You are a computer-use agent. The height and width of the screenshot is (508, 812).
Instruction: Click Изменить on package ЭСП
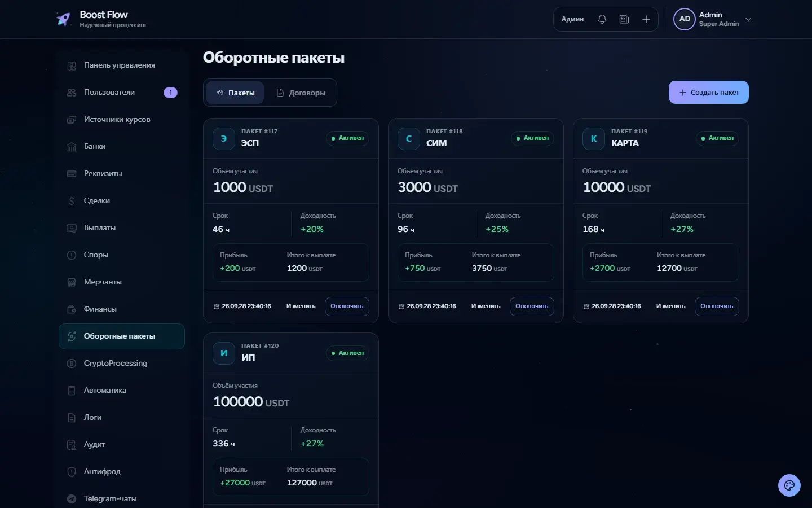point(301,306)
